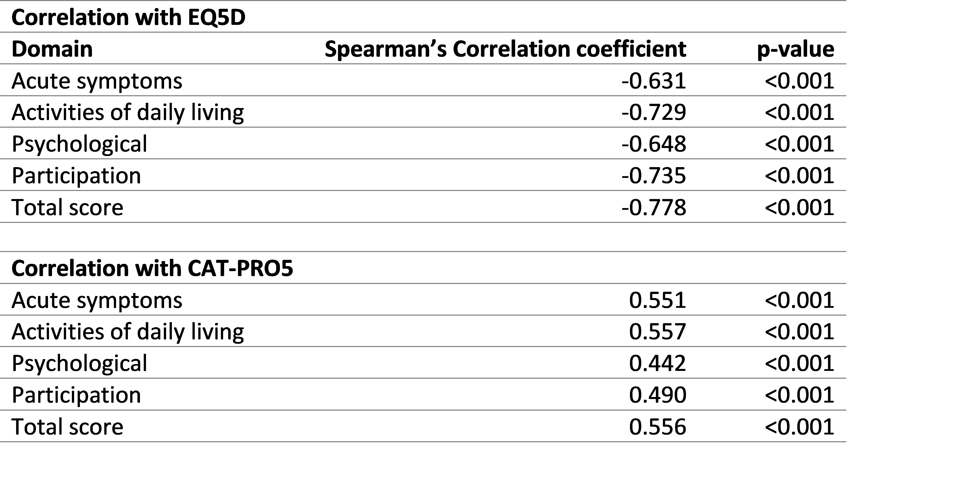The image size is (980, 490).
Task: Click the "Correlation with EQ5D" heading
Action: (129, 18)
